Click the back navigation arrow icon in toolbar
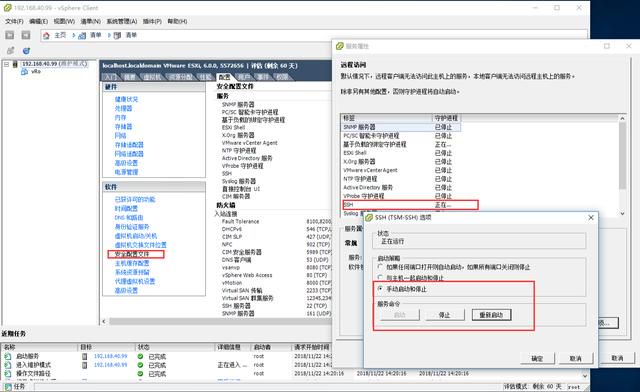 coord(10,35)
